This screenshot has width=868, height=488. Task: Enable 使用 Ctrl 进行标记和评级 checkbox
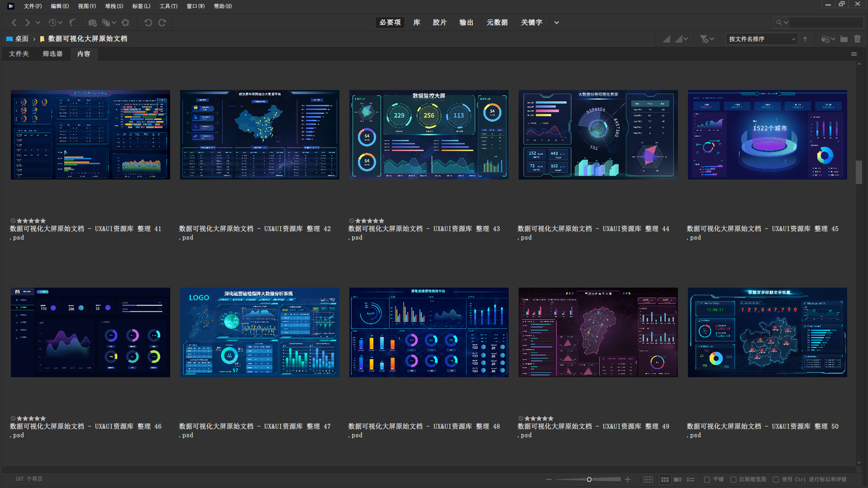[x=776, y=480]
